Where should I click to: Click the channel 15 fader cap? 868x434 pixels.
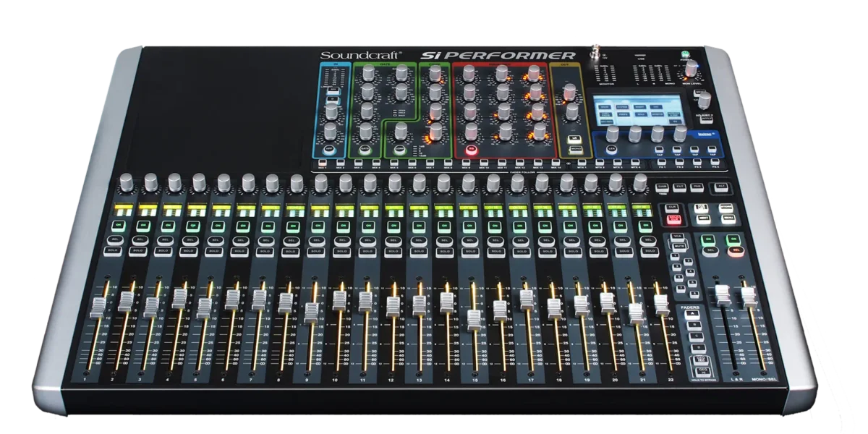click(x=475, y=319)
